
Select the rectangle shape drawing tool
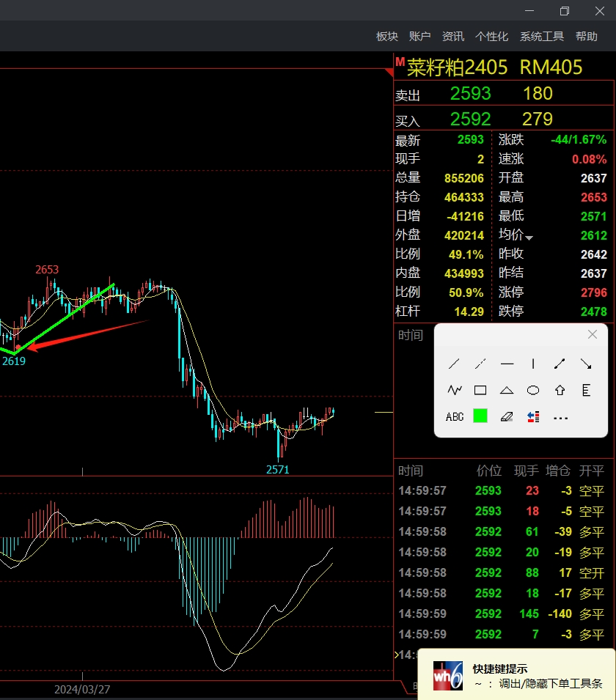point(480,390)
